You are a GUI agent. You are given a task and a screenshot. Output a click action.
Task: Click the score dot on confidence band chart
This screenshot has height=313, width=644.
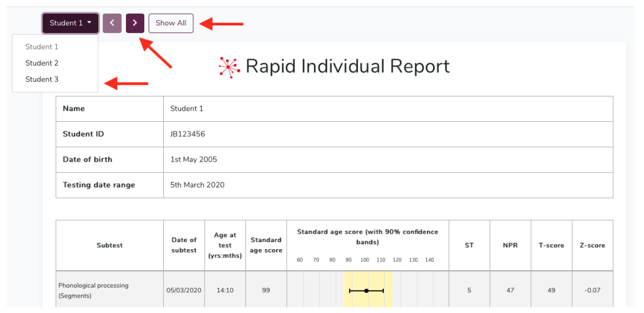pyautogui.click(x=367, y=291)
